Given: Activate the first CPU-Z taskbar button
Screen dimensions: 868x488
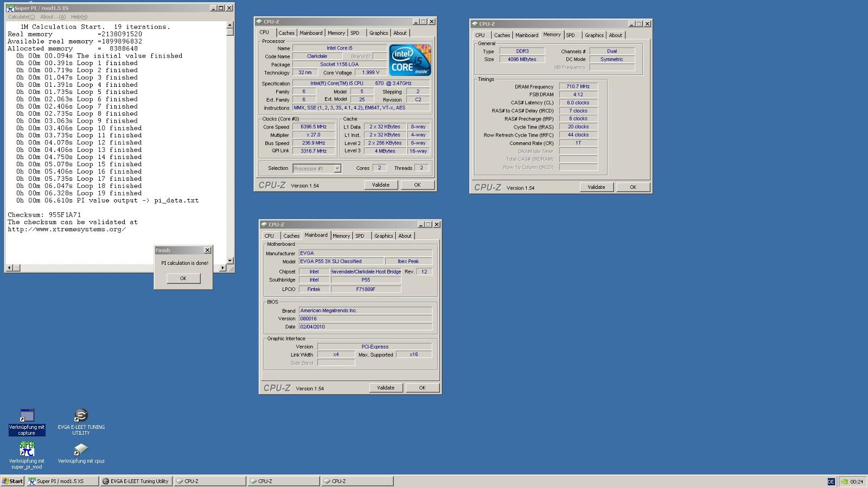Looking at the screenshot, I should [x=210, y=481].
